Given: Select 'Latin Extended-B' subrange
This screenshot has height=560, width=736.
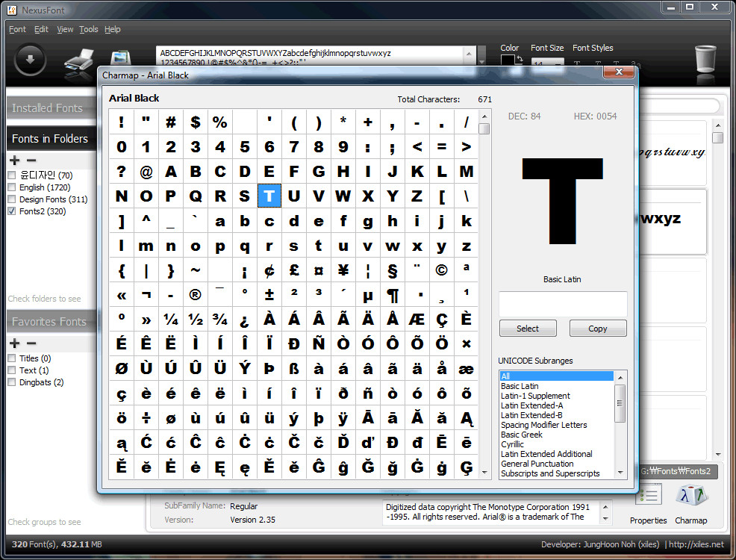Looking at the screenshot, I should click(x=556, y=415).
